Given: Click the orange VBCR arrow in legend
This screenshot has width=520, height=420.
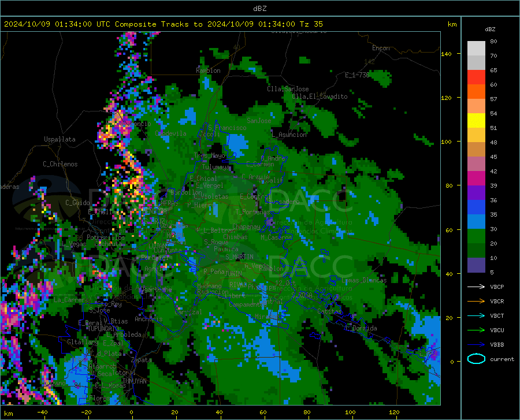Looking at the screenshot, I should (x=476, y=301).
